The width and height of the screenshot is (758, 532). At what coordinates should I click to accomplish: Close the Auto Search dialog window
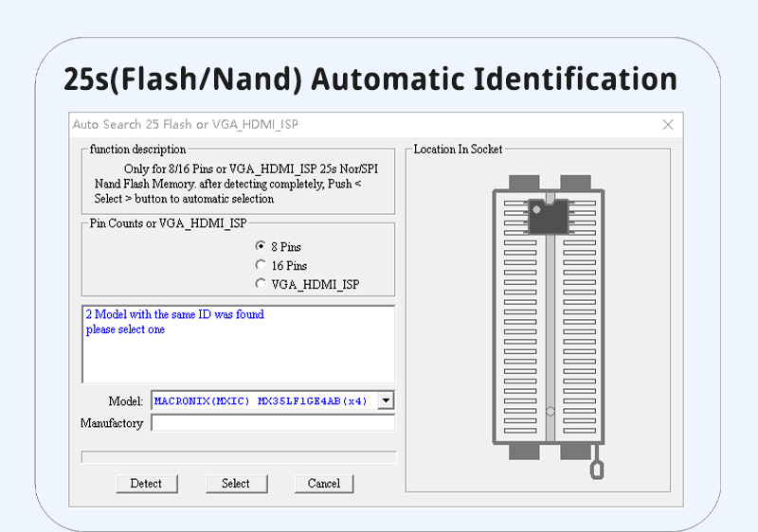(668, 125)
